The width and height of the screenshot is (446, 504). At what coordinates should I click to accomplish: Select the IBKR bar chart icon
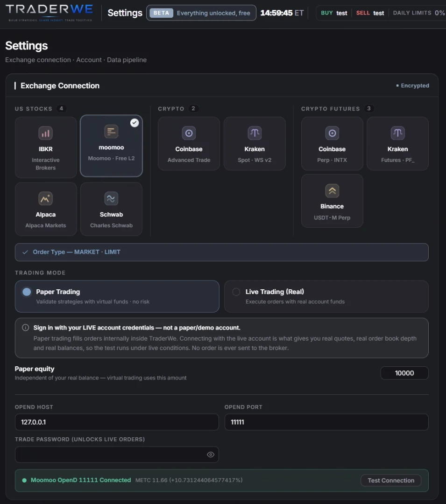45,133
